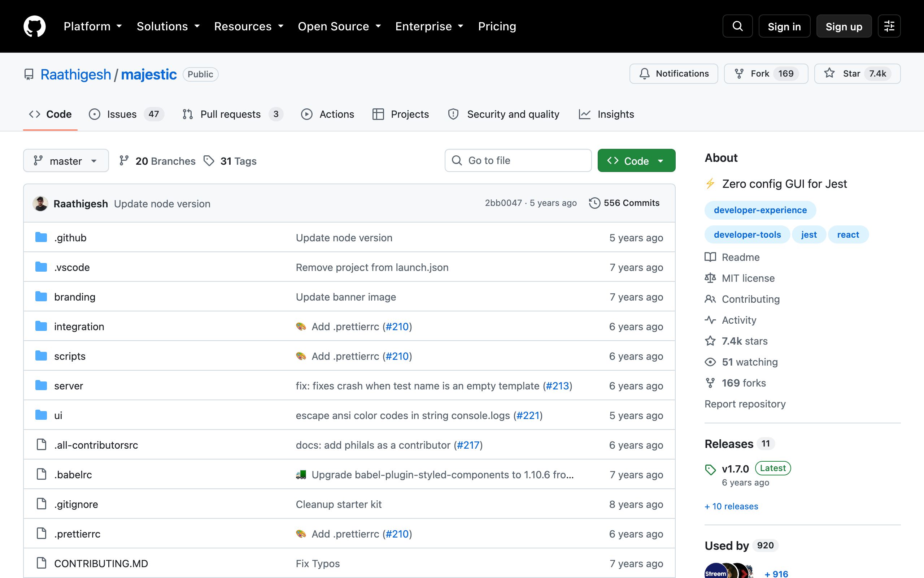The width and height of the screenshot is (924, 578).
Task: Open the integration folder
Action: point(79,327)
